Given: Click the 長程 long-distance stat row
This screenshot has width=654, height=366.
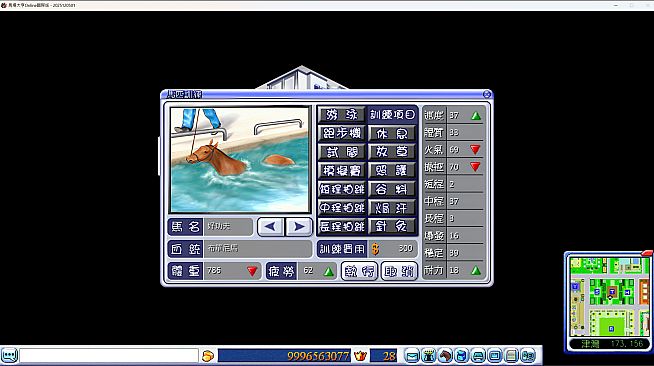Looking at the screenshot, I should point(454,218).
